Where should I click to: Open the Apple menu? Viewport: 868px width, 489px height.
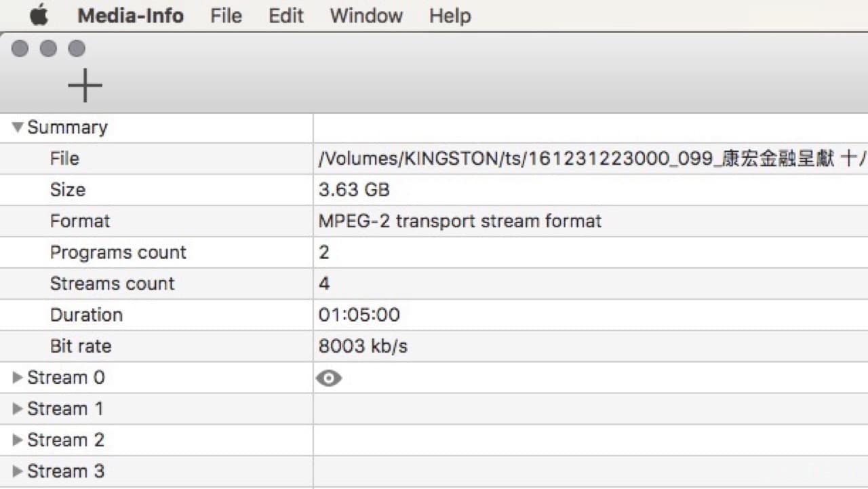coord(39,16)
